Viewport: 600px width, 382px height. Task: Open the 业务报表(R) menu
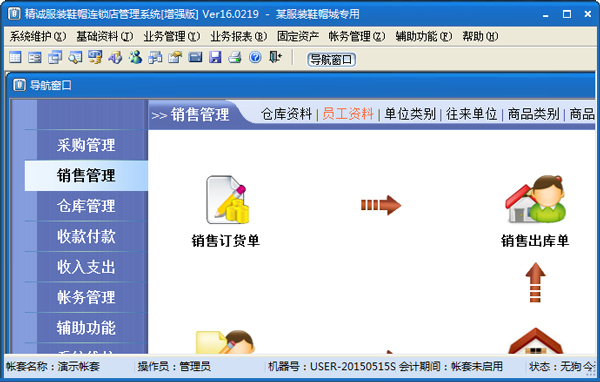coord(239,36)
